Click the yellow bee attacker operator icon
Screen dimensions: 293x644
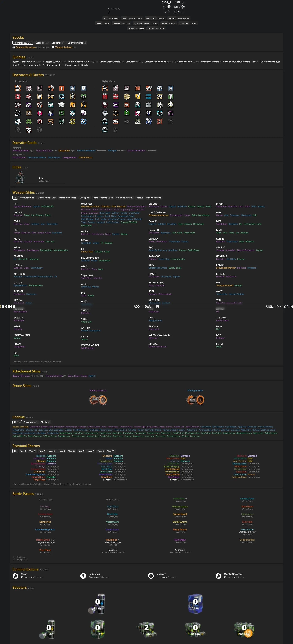tap(72, 121)
